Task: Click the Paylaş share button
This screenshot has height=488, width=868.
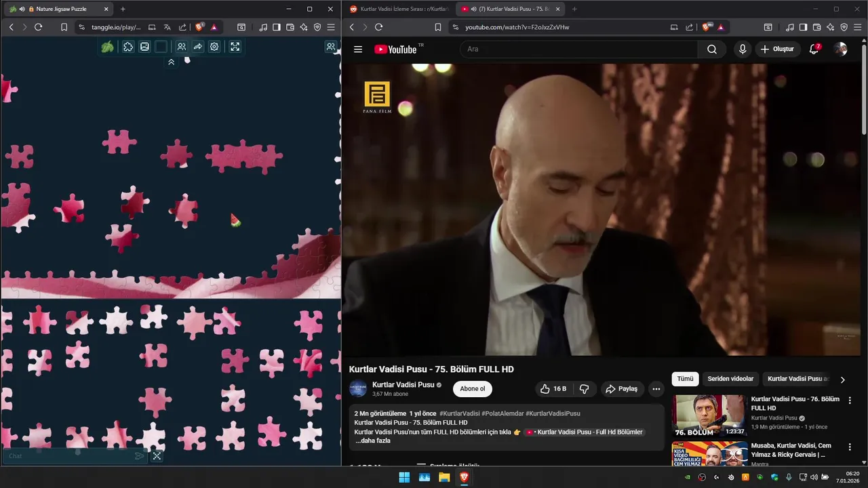Action: pyautogui.click(x=622, y=389)
